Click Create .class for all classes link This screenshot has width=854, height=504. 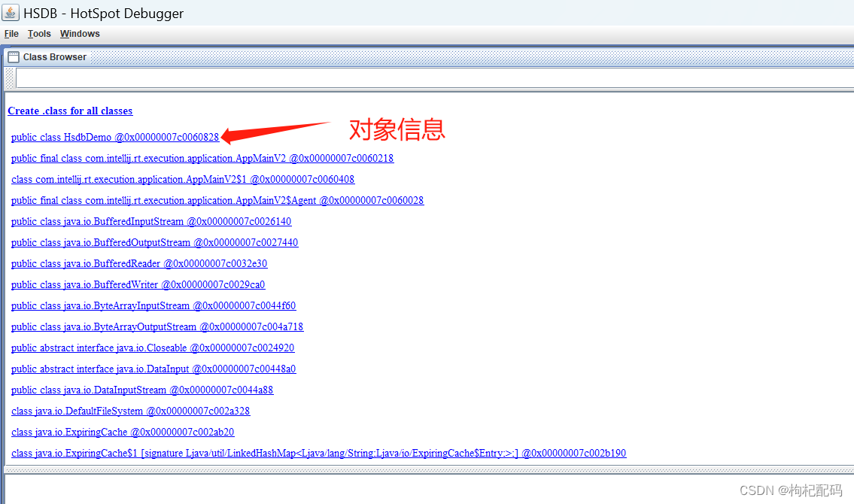tap(70, 111)
